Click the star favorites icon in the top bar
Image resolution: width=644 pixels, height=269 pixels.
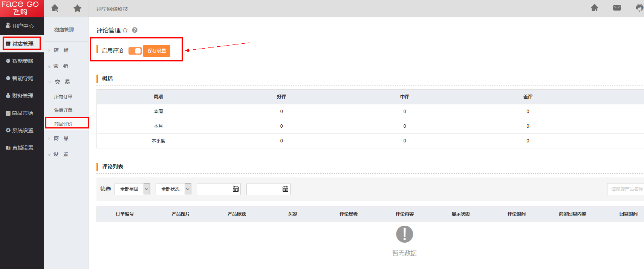click(x=77, y=8)
